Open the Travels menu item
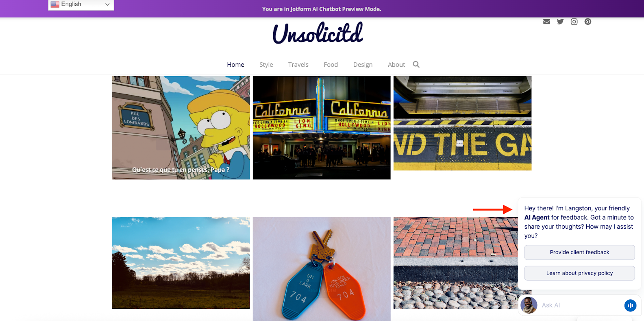This screenshot has height=321, width=644. coord(298,64)
